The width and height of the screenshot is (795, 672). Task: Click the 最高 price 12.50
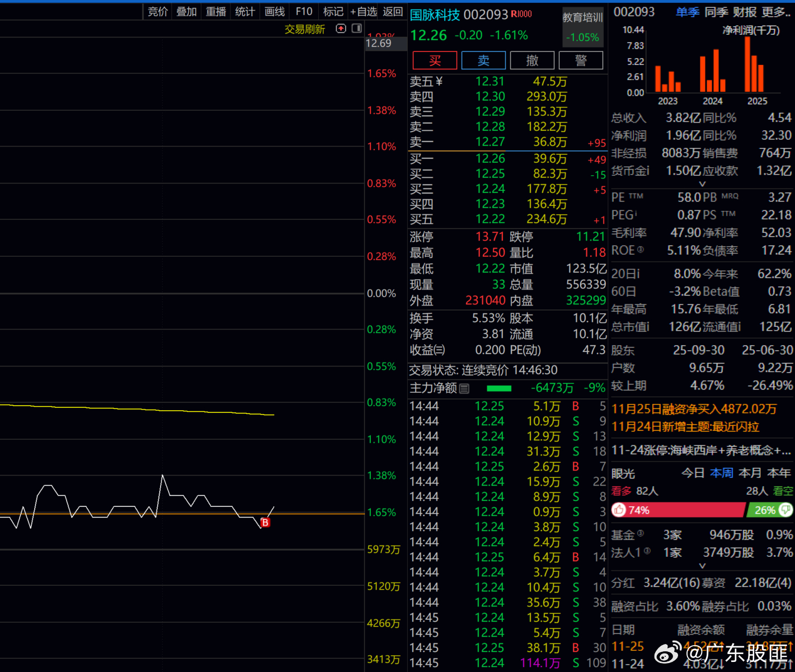click(490, 253)
